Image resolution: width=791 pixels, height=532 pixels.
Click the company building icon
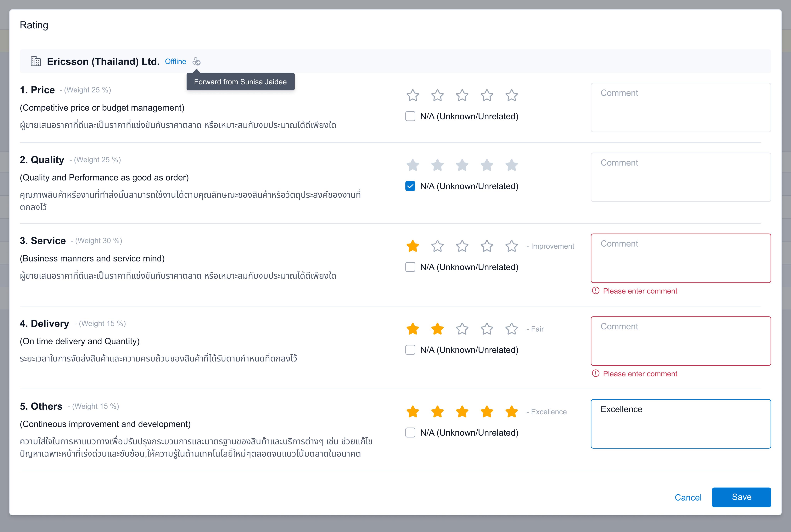pos(36,61)
